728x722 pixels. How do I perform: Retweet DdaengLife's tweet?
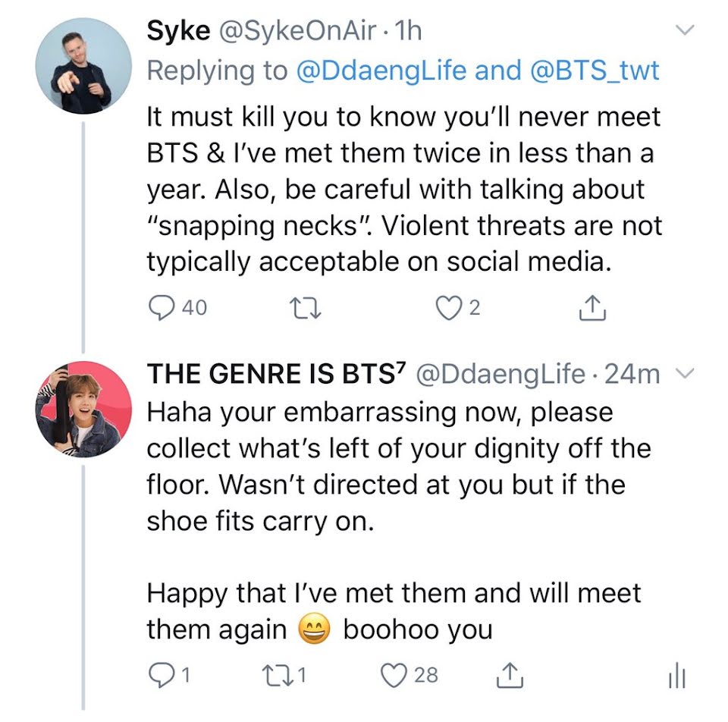[278, 676]
